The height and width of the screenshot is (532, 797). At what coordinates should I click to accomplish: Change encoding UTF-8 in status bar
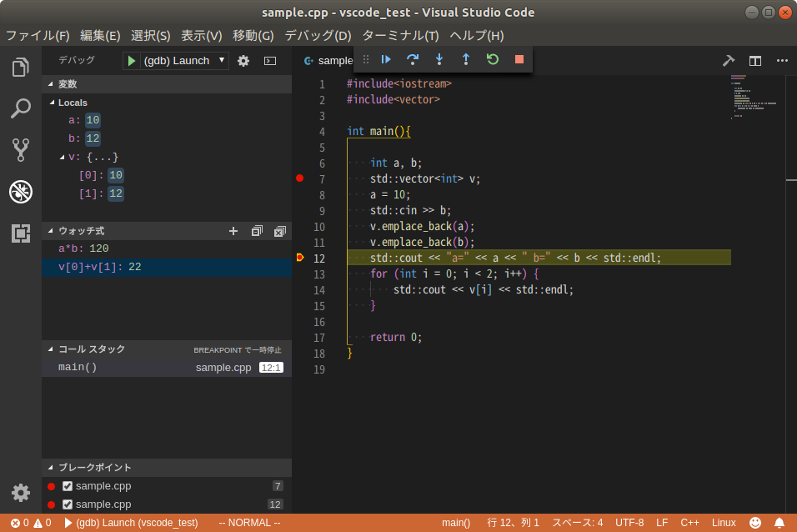629,523
